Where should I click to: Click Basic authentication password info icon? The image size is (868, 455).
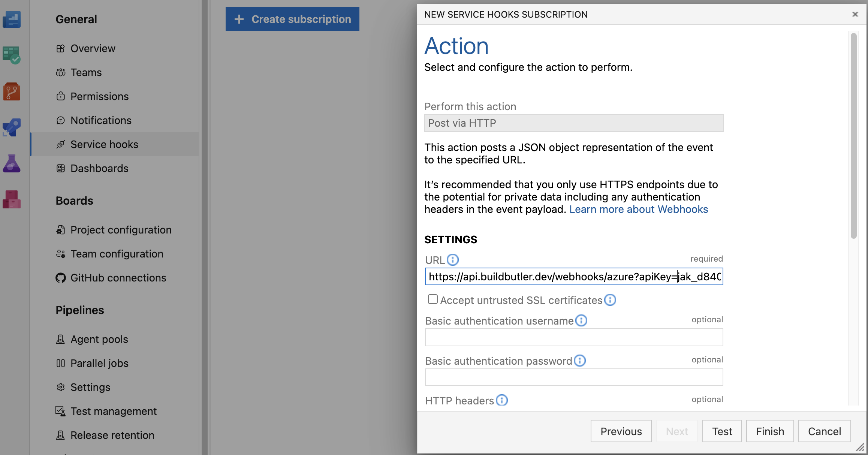(x=580, y=361)
